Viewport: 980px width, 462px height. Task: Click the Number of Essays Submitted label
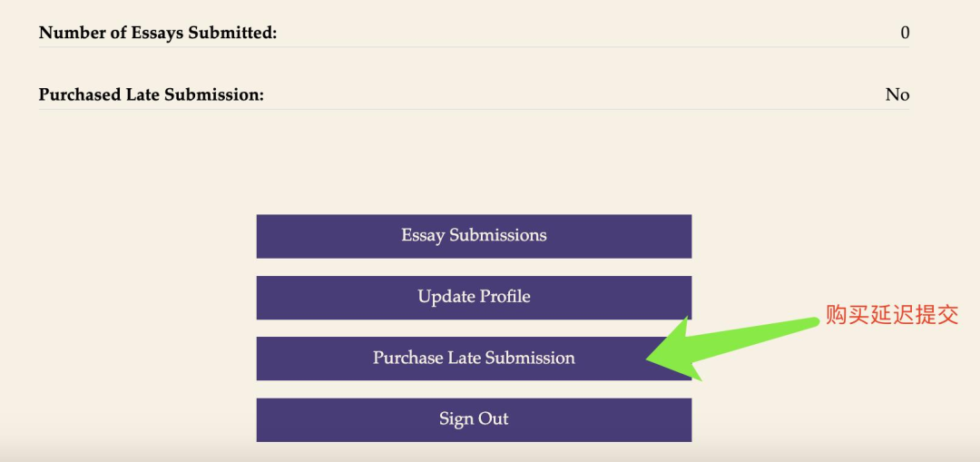158,33
